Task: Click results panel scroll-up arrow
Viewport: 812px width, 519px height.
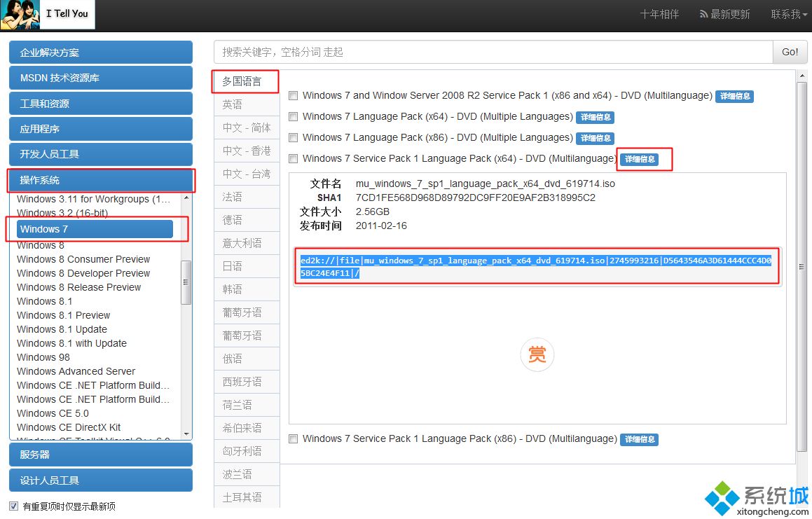Action: [801, 76]
